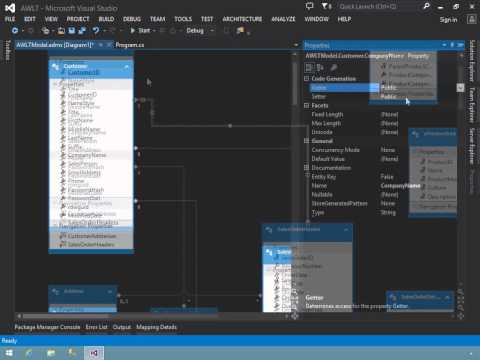Click the Property Pages wrench icon

pyautogui.click(x=333, y=68)
